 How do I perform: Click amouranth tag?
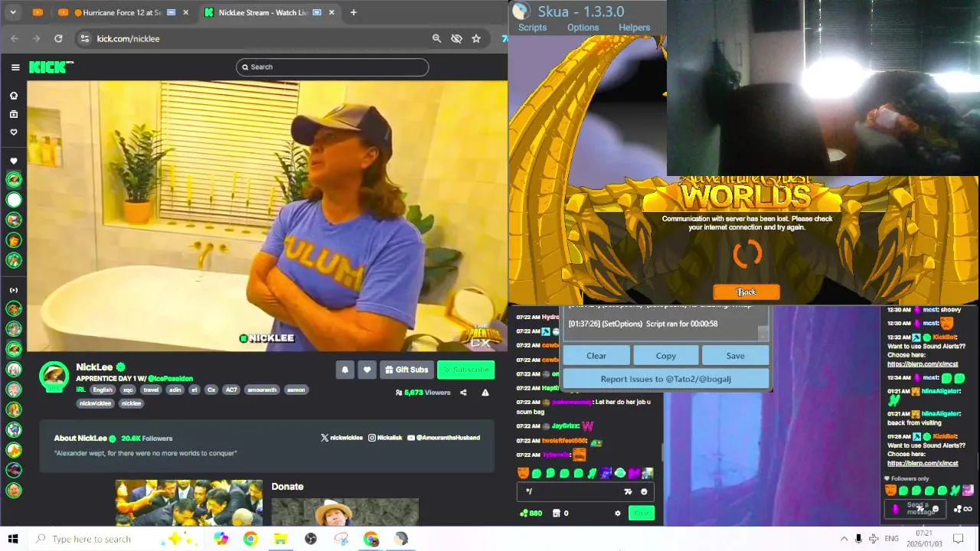(x=262, y=390)
